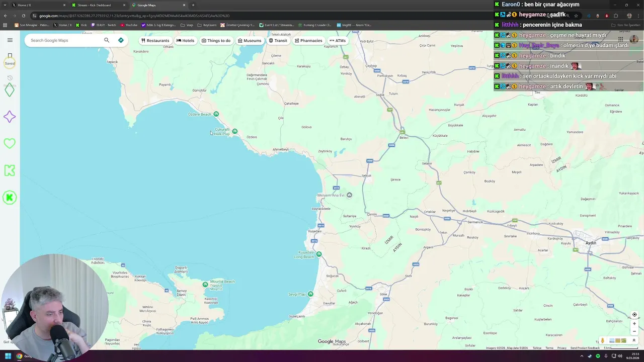Open the Terms footer link

pyautogui.click(x=549, y=348)
